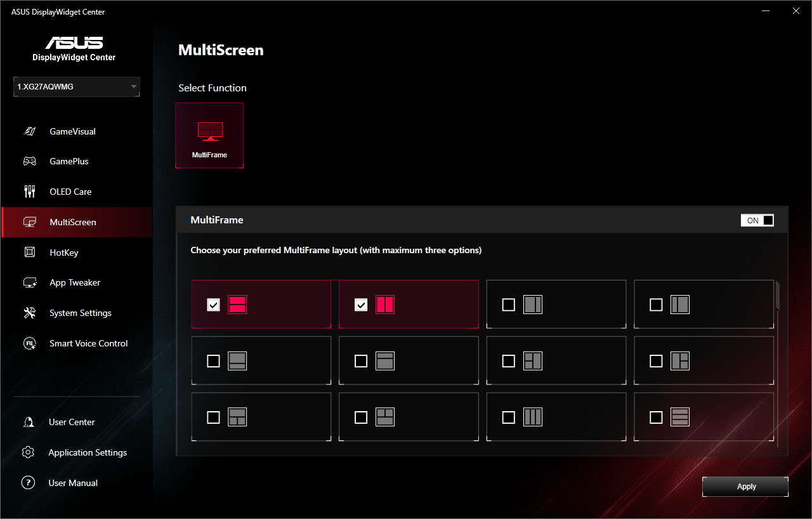Click the Apply button
Viewport: 812px width, 519px height.
point(745,487)
